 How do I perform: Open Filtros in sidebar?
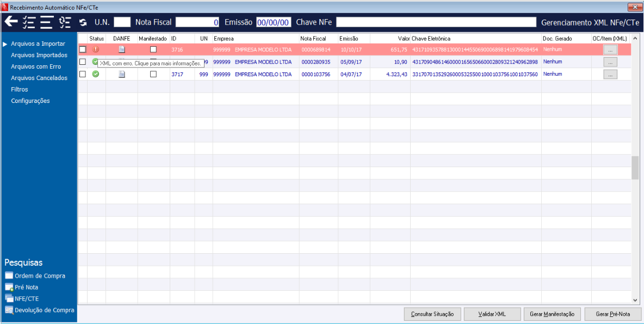click(20, 89)
